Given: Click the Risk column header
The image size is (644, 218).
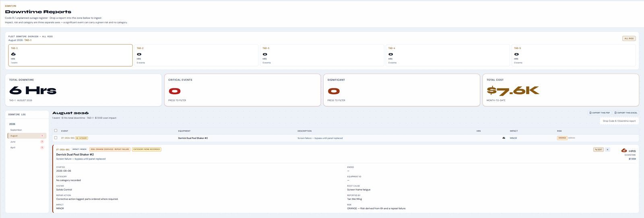Looking at the screenshot, I should coord(559,131).
